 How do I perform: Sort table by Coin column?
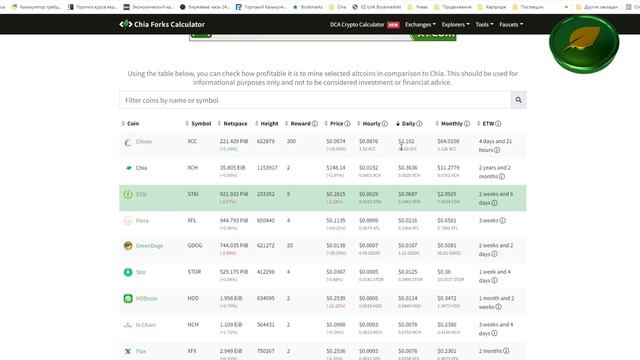[131, 124]
